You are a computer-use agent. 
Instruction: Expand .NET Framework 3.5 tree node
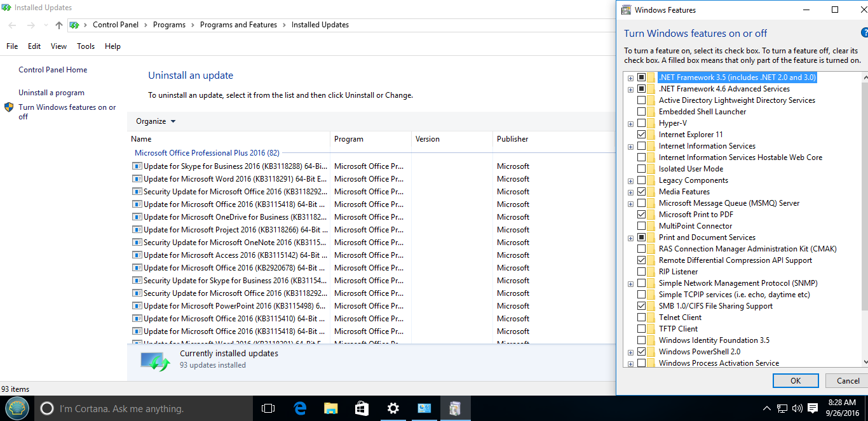coord(630,78)
